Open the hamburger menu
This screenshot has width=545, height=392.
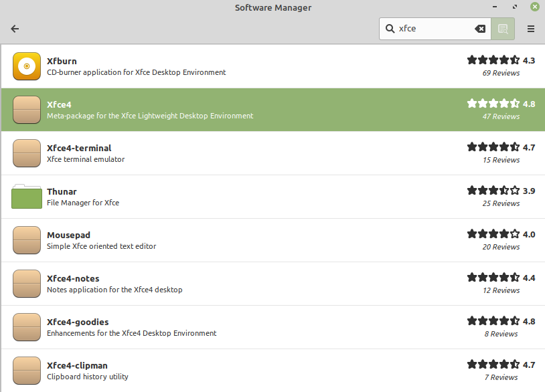[531, 29]
